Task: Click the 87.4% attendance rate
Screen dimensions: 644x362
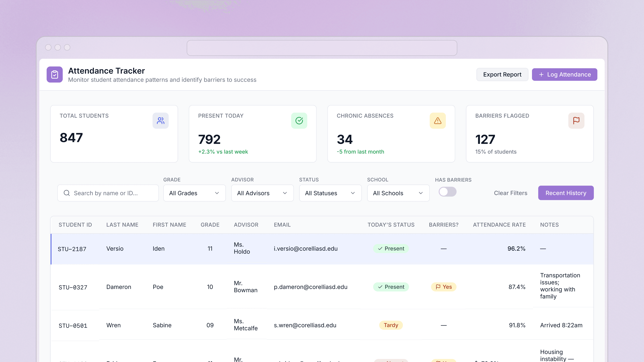Action: click(517, 287)
